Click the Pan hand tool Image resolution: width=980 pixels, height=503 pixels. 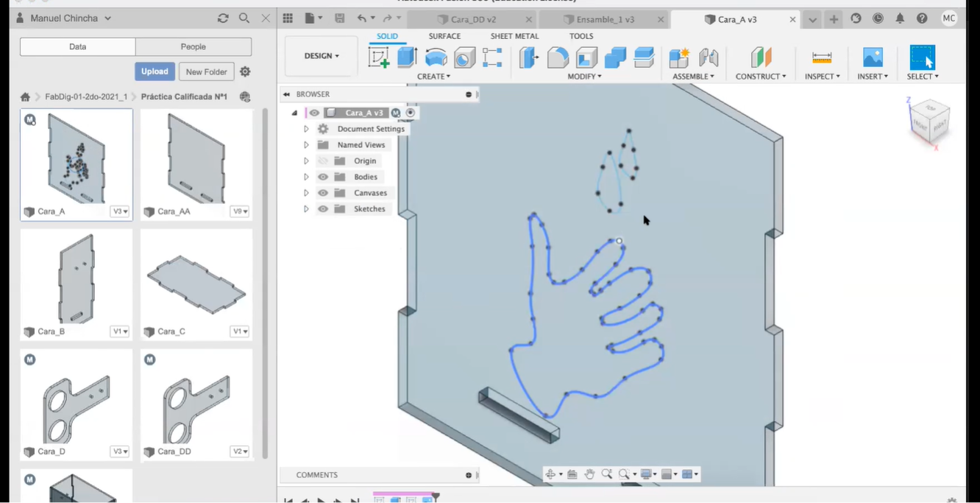click(589, 474)
